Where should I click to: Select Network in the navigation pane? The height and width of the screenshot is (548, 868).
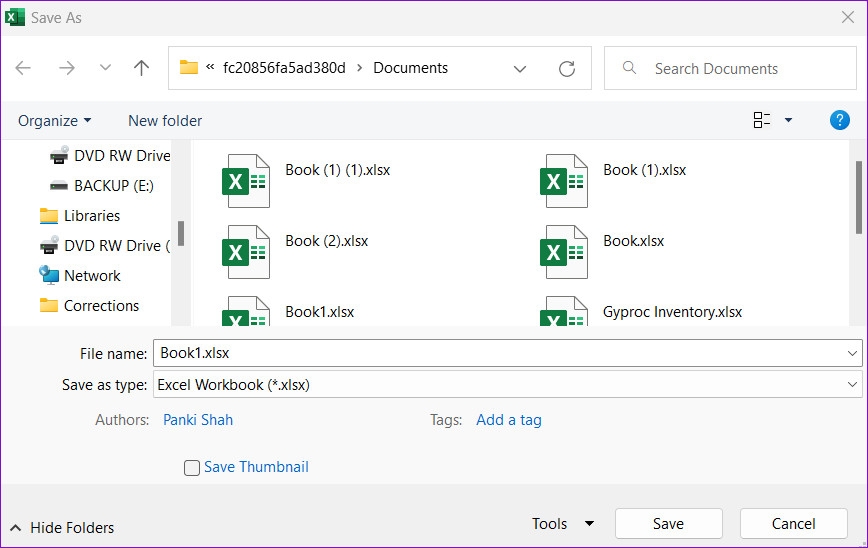(x=80, y=275)
